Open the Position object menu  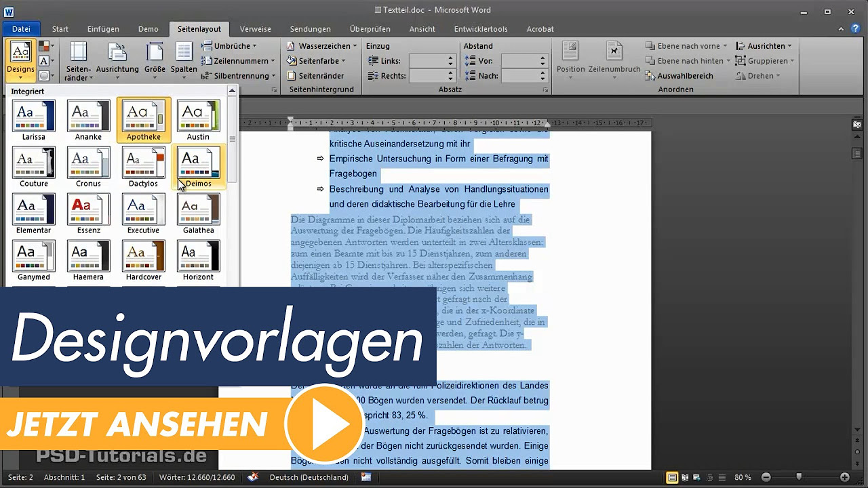(570, 61)
